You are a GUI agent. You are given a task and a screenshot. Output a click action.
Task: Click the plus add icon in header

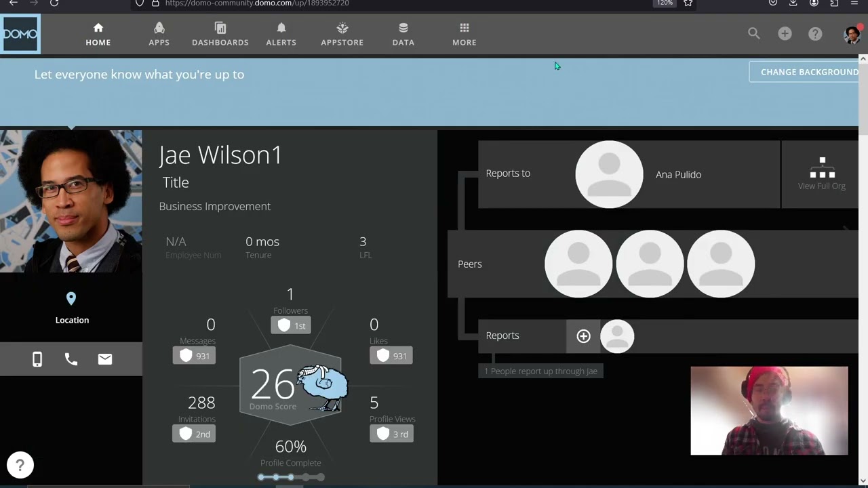click(785, 33)
